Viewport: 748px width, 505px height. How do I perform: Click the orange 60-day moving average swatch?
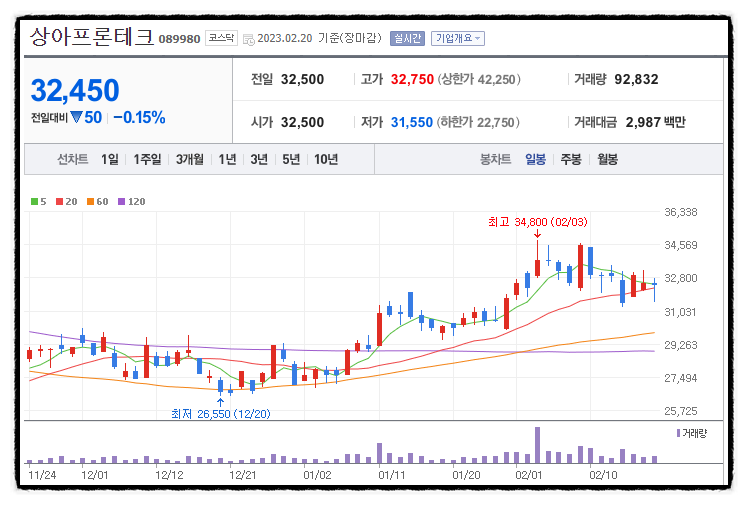tap(90, 202)
